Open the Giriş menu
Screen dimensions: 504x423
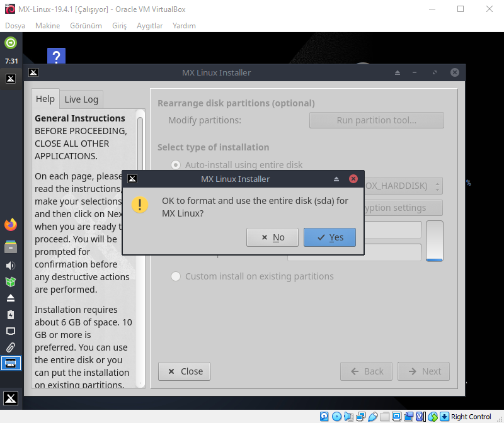[x=119, y=26]
